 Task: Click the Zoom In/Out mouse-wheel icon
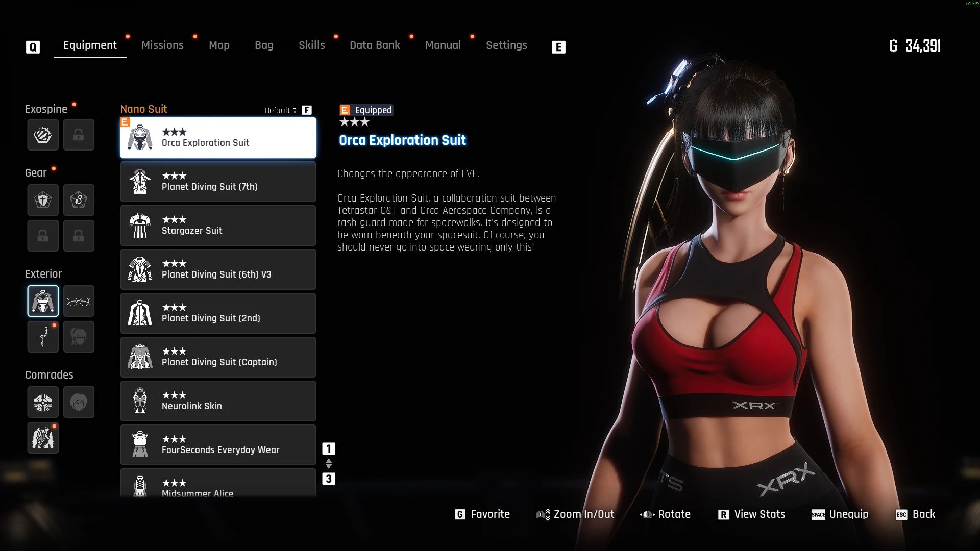[543, 514]
